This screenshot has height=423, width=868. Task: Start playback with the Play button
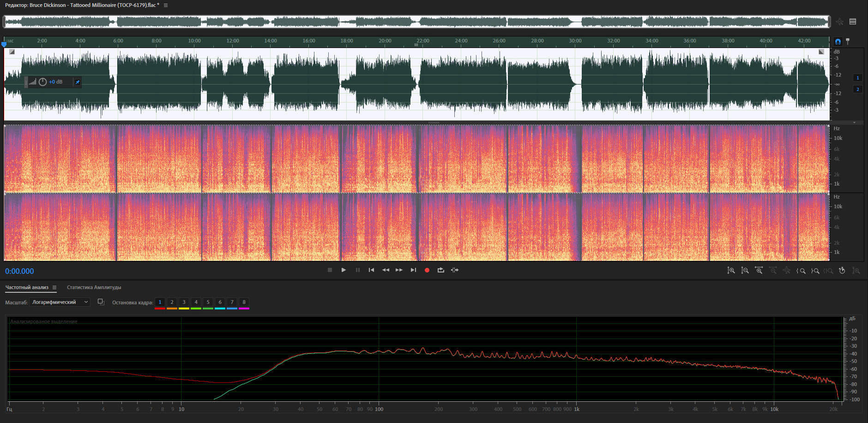(x=344, y=270)
